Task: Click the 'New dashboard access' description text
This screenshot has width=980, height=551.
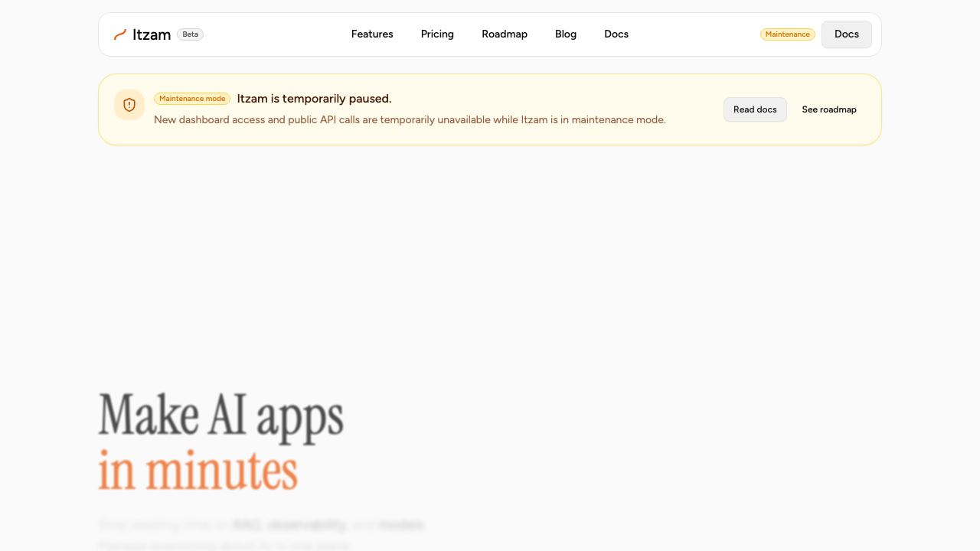Action: pos(410,120)
